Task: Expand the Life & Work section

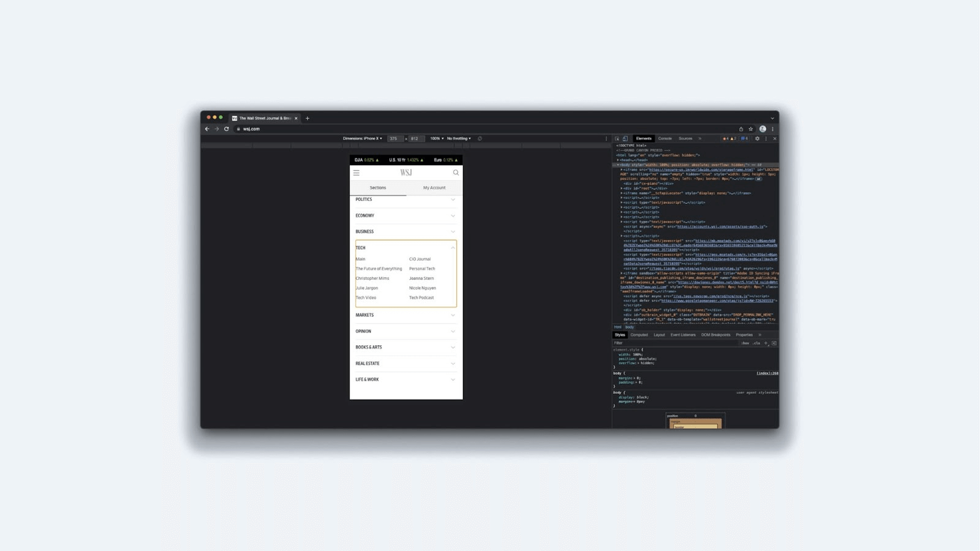Action: 406,379
